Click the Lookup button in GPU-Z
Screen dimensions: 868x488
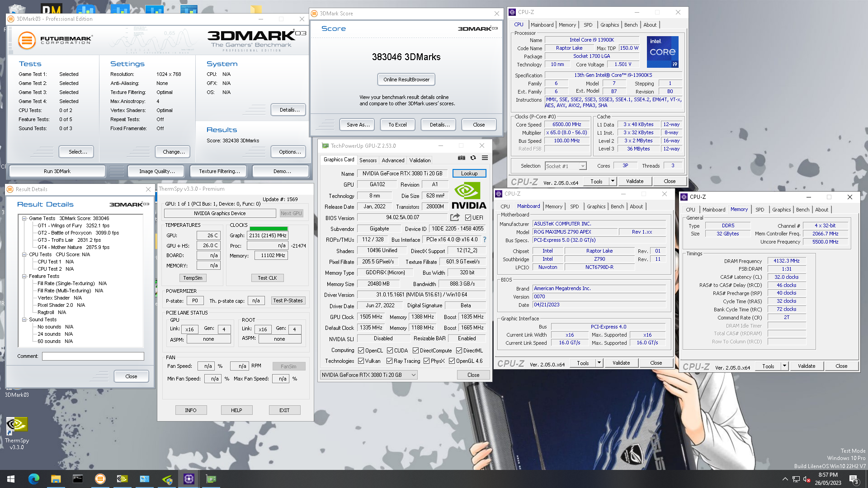[x=469, y=174]
